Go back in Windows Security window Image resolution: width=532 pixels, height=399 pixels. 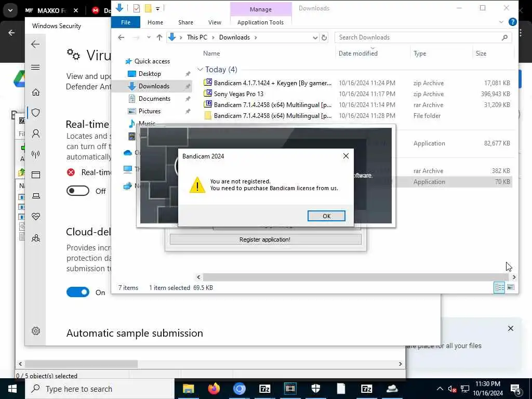click(x=35, y=44)
